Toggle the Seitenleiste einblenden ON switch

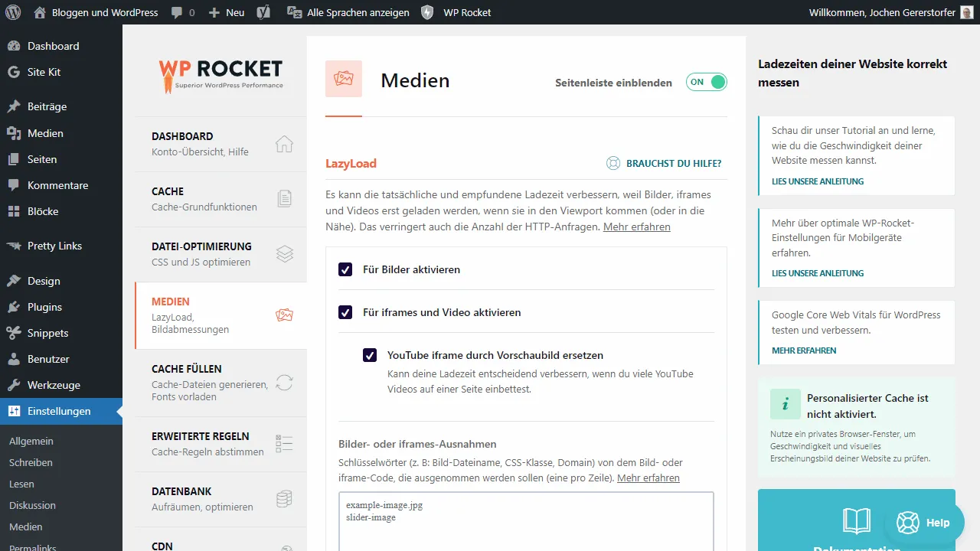tap(706, 82)
